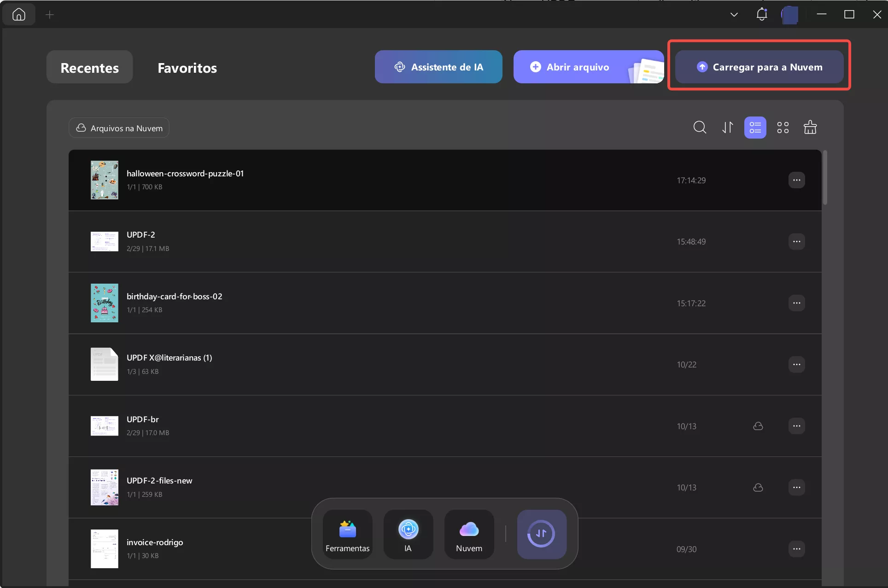Screen dimensions: 888x588
Task: Switch to list view mode
Action: (x=755, y=127)
